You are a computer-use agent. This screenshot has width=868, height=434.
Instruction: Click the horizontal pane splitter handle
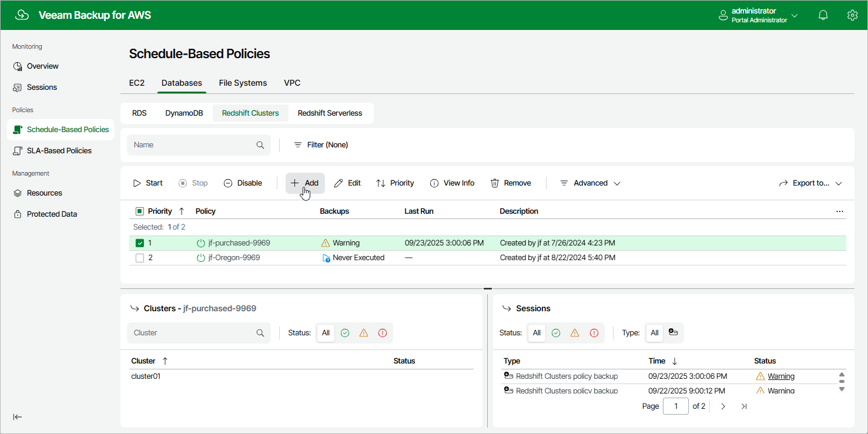click(x=487, y=288)
